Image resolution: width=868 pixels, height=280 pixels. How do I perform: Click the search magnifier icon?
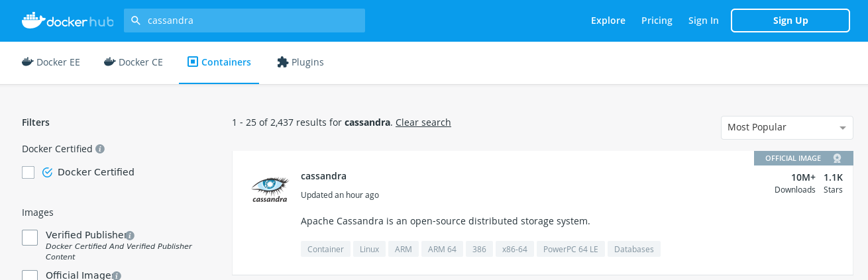(x=136, y=21)
